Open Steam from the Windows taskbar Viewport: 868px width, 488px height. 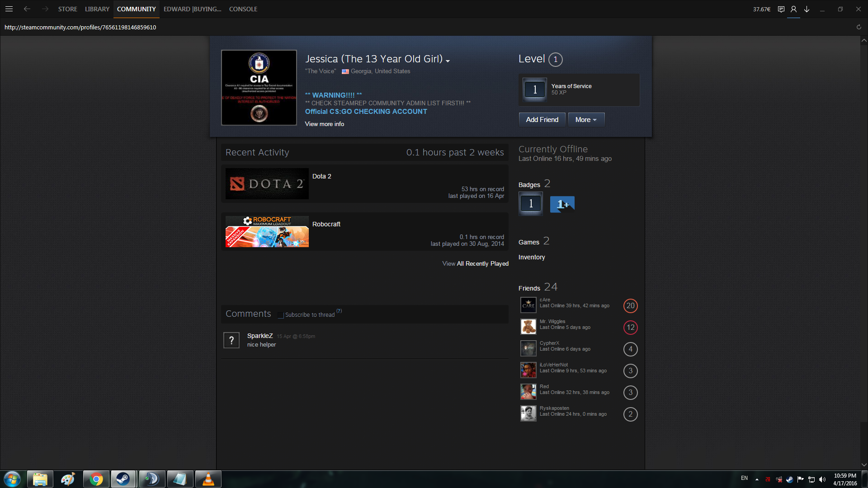[x=123, y=479]
